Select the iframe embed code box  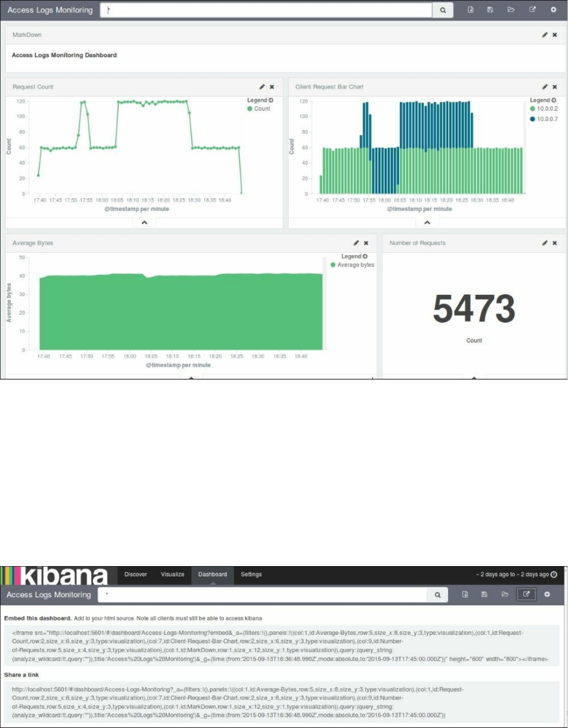coord(282,646)
